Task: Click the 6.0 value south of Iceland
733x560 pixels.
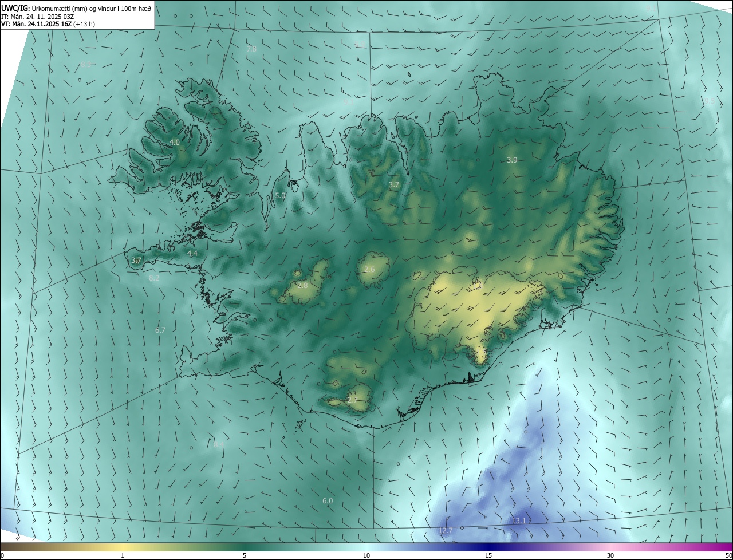Action: point(328,500)
